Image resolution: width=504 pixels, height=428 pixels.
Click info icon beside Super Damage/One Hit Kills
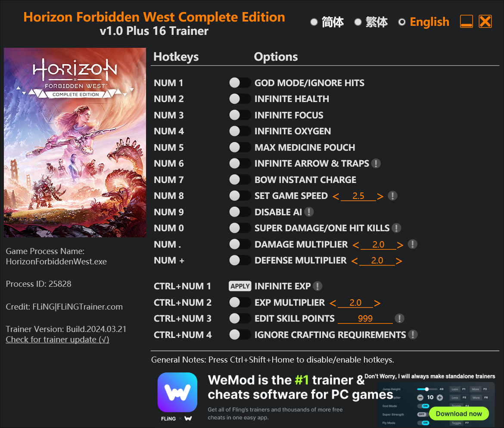pyautogui.click(x=396, y=228)
